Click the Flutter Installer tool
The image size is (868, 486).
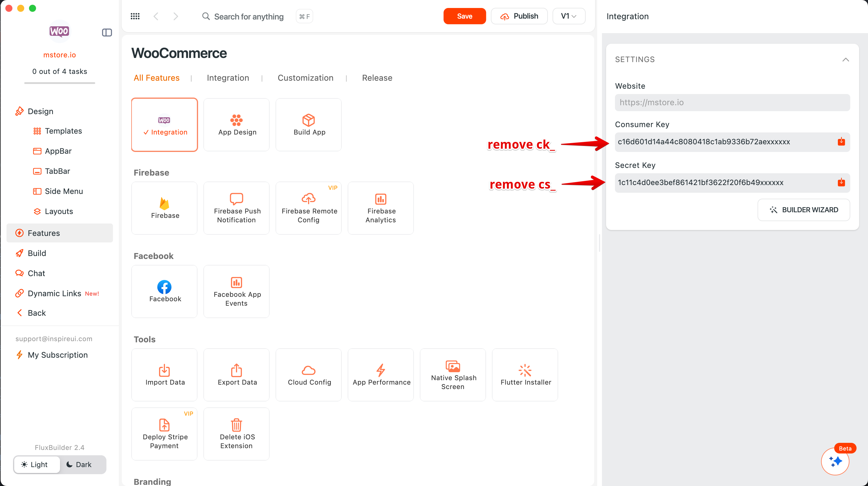pyautogui.click(x=525, y=375)
